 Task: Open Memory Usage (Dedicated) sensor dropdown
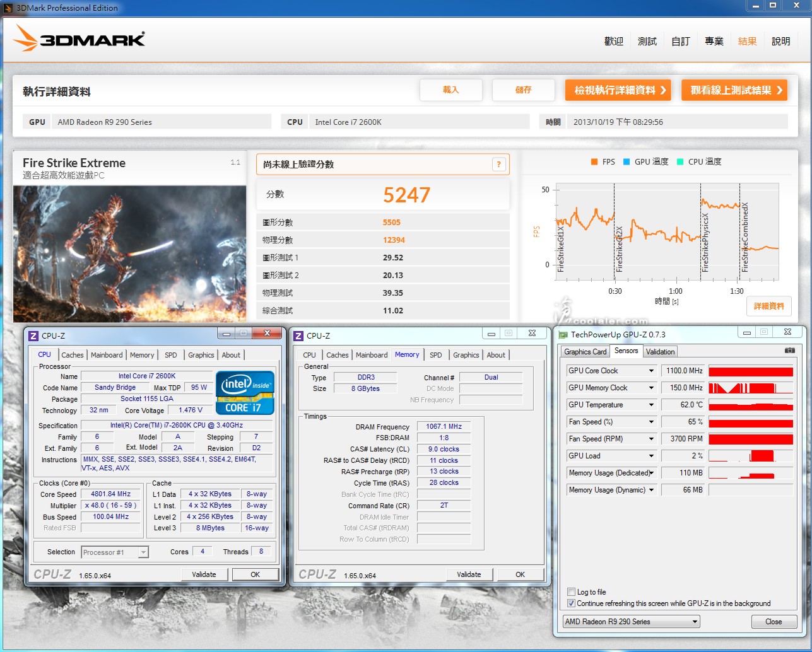click(x=651, y=473)
